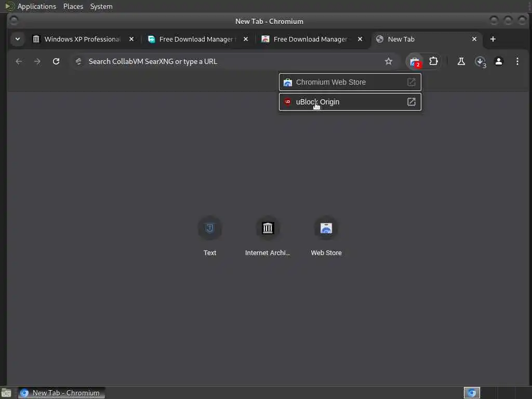Image resolution: width=532 pixels, height=399 pixels.
Task: Switch to the Windows XP Professional tab
Action: click(83, 39)
